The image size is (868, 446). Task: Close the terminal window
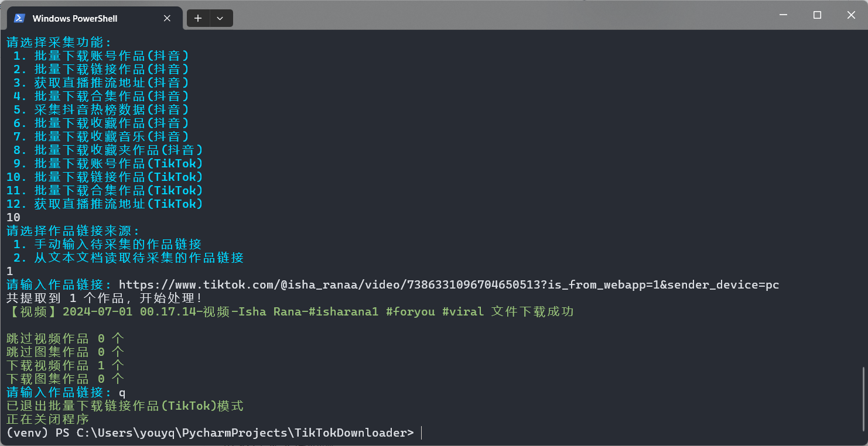point(851,15)
